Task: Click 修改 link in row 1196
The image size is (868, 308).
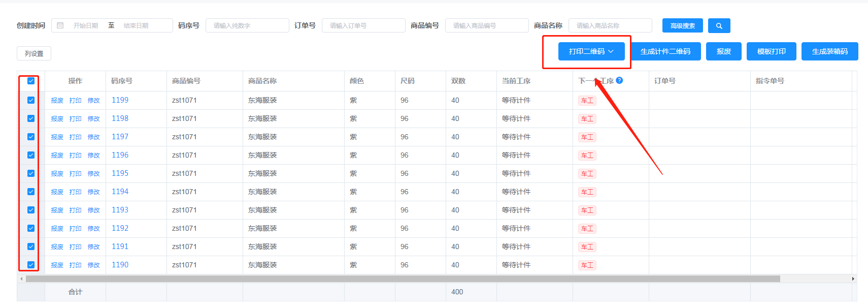Action: tap(93, 156)
